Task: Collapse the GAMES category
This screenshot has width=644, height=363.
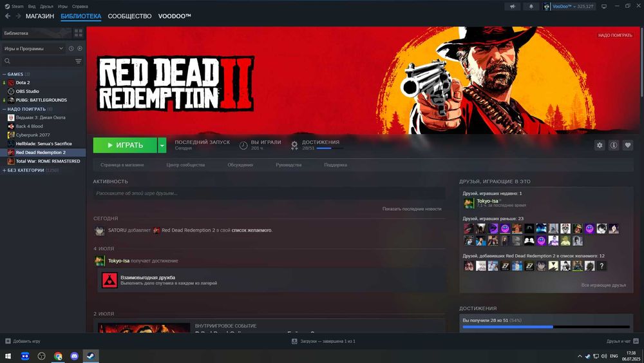Action: pos(5,74)
